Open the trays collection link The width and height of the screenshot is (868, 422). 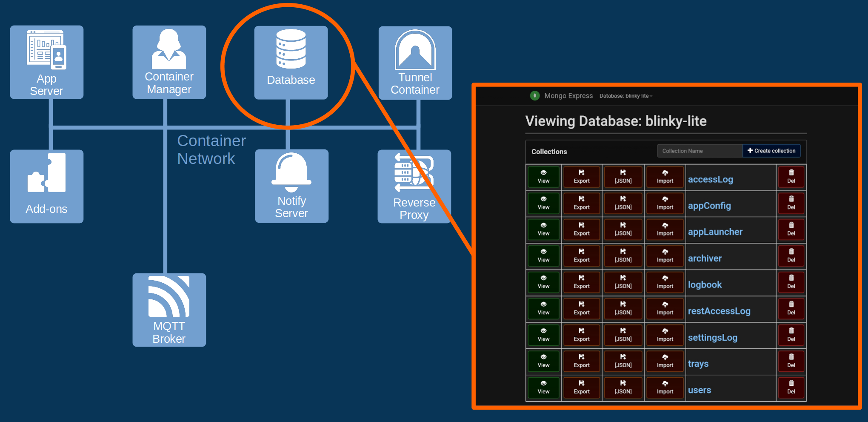(x=698, y=364)
